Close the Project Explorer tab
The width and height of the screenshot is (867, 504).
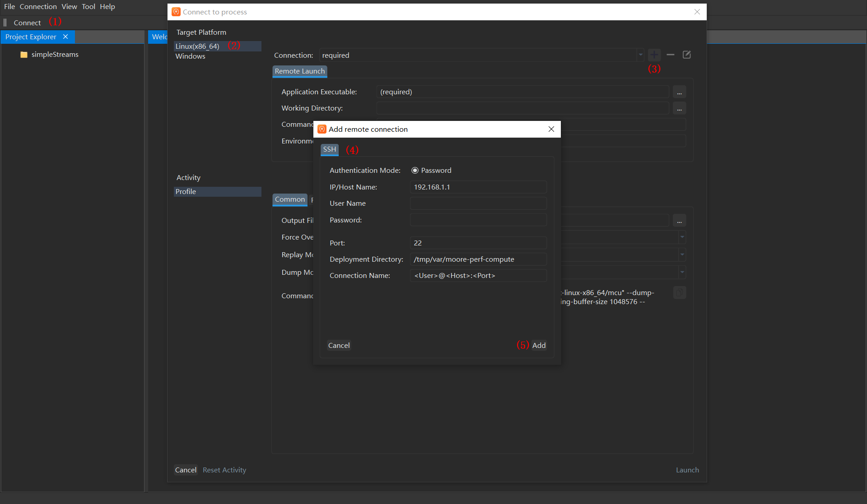pos(65,37)
